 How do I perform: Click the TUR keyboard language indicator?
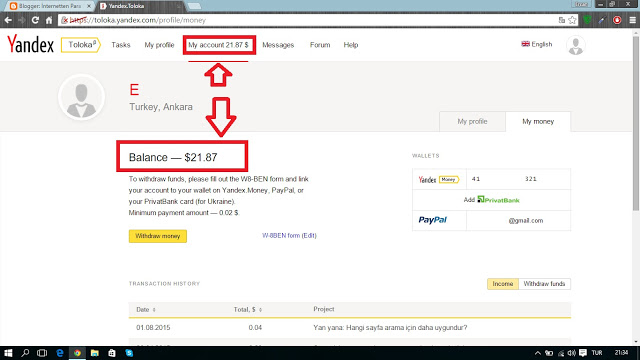[x=597, y=353]
